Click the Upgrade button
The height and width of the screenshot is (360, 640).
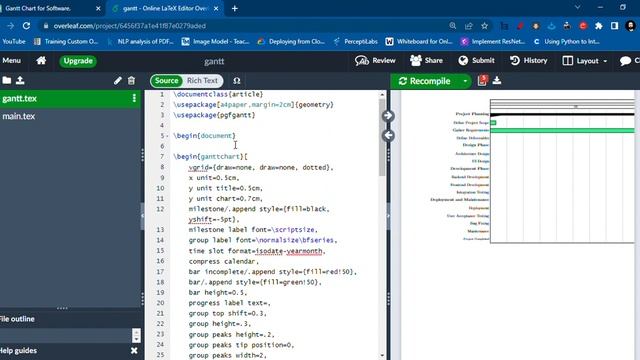pyautogui.click(x=78, y=61)
